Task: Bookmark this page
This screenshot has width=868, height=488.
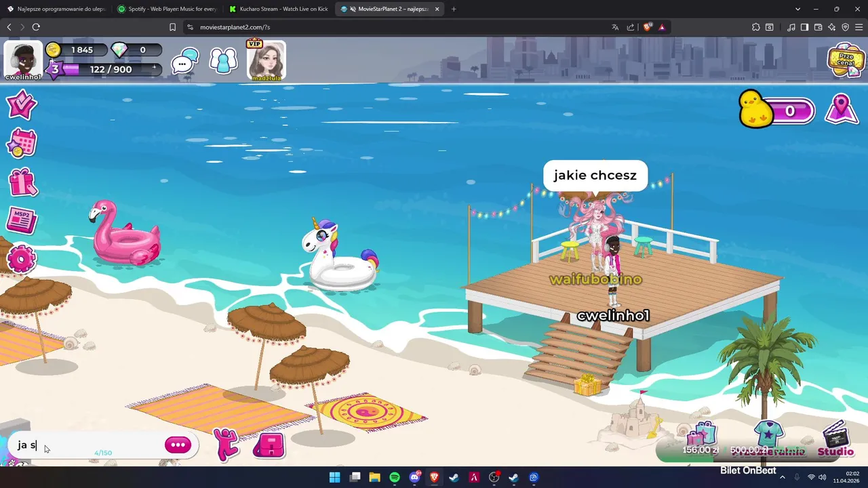Action: [172, 27]
